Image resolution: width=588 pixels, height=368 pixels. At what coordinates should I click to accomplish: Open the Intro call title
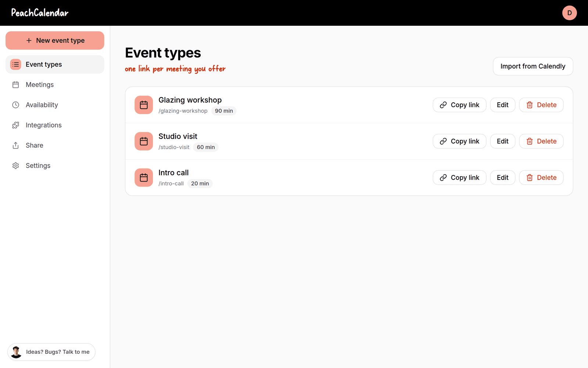tap(173, 173)
